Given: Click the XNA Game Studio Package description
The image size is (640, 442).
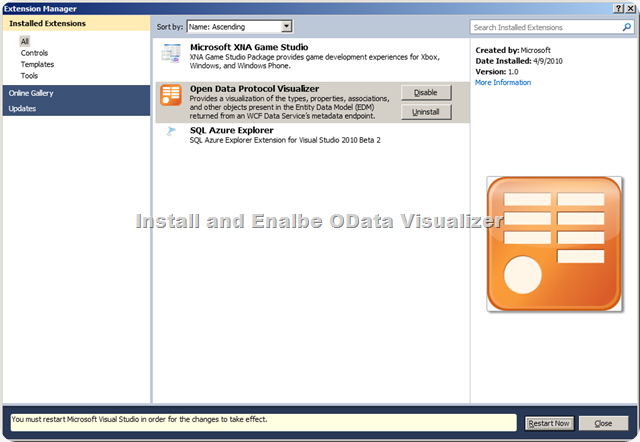Looking at the screenshot, I should pyautogui.click(x=314, y=61).
